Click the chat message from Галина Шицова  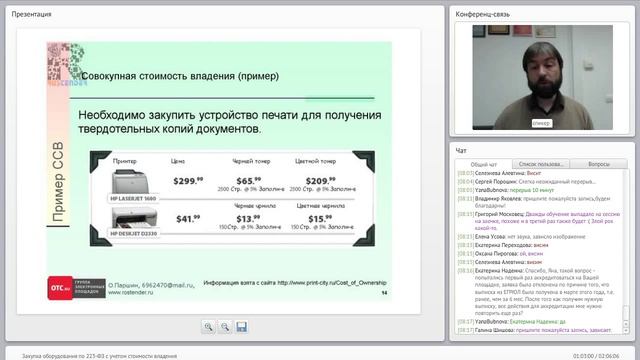pyautogui.click(x=534, y=330)
